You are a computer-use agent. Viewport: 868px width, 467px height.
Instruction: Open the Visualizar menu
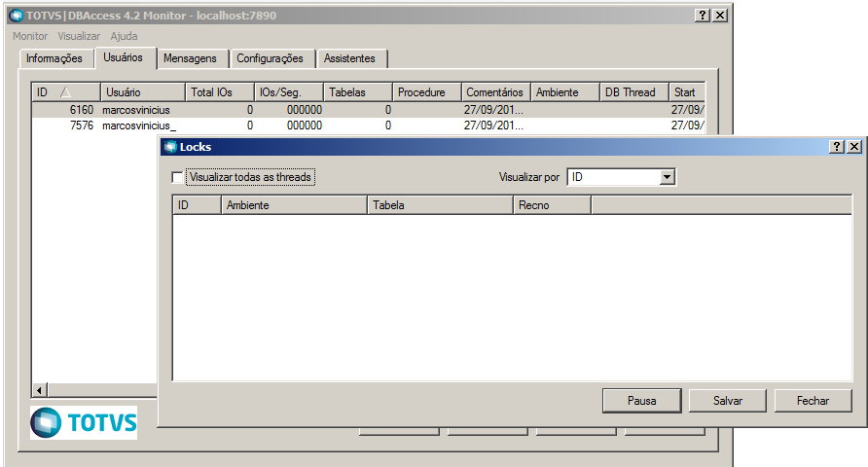(x=79, y=36)
